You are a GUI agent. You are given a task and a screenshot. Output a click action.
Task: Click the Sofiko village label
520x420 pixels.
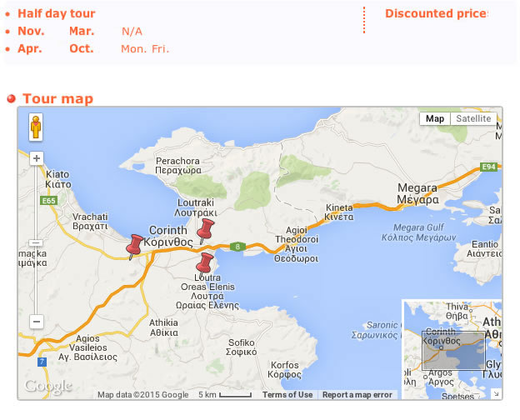[241, 347]
